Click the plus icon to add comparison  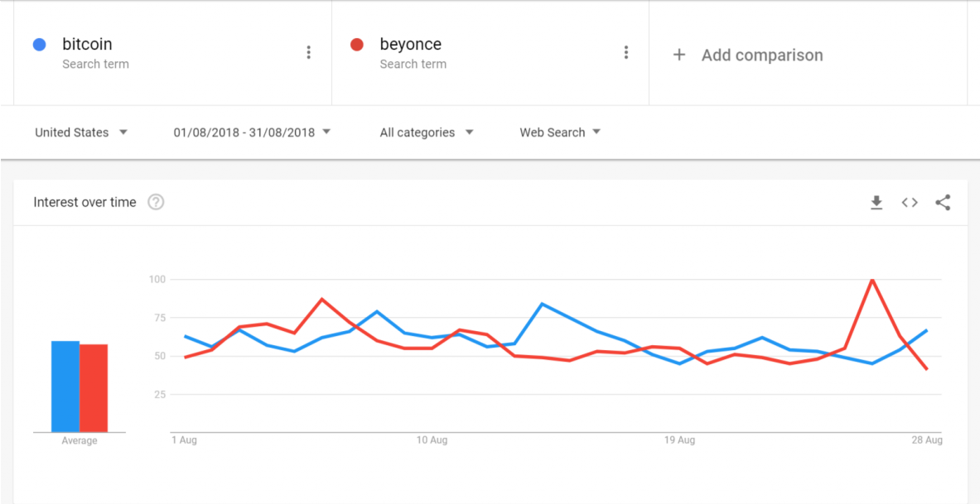pos(679,55)
